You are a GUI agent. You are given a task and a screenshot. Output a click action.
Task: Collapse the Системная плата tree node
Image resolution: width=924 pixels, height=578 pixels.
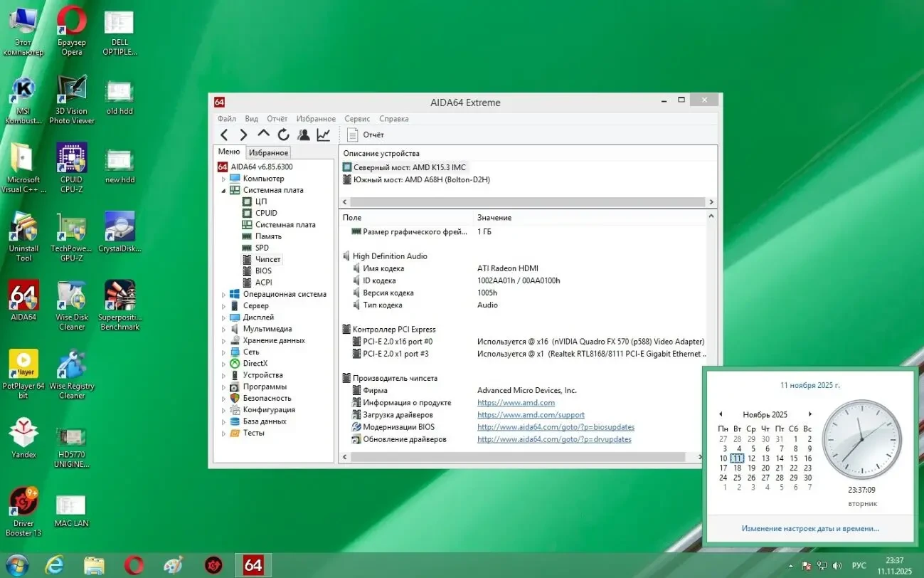223,190
